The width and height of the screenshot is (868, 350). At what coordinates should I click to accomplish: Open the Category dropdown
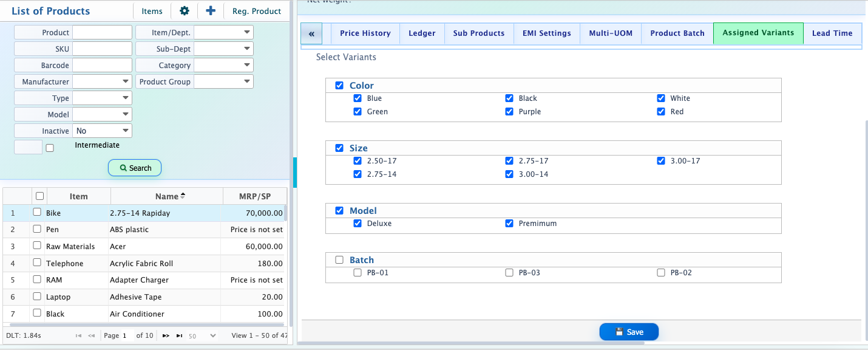pyautogui.click(x=223, y=65)
